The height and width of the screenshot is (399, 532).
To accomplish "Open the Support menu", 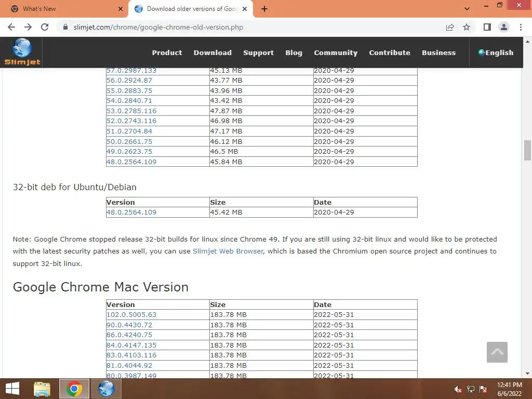I will coord(259,52).
